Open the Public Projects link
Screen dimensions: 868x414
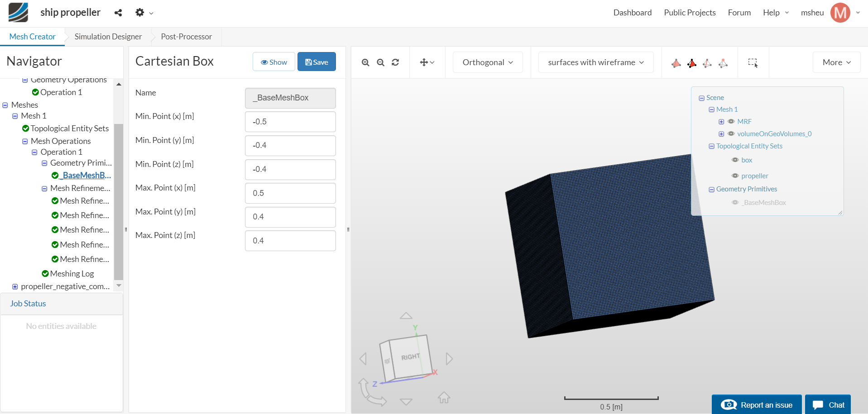(690, 13)
